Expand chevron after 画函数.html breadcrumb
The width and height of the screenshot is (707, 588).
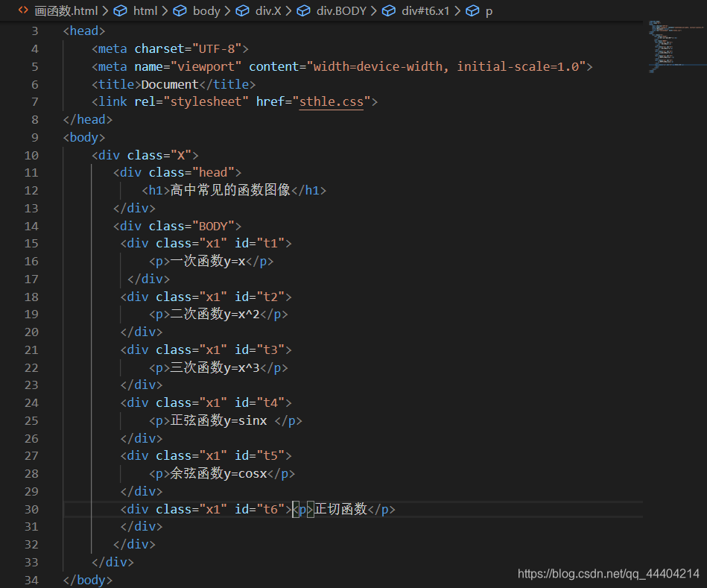tap(105, 10)
